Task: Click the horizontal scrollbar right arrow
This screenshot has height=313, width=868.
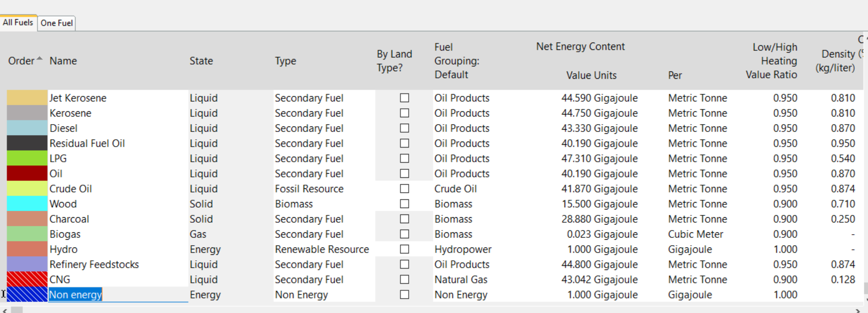Action: click(x=857, y=310)
